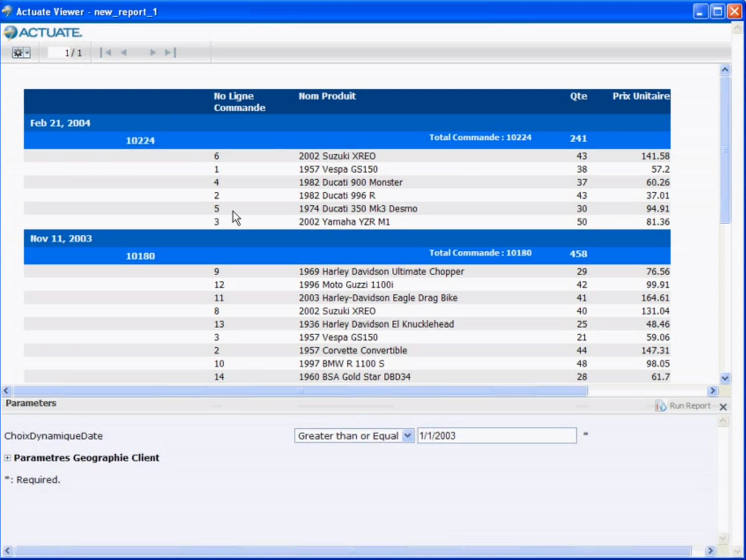Viewport: 746px width, 560px height.
Task: Open the Greater than or Equal dropdown
Action: pos(408,436)
